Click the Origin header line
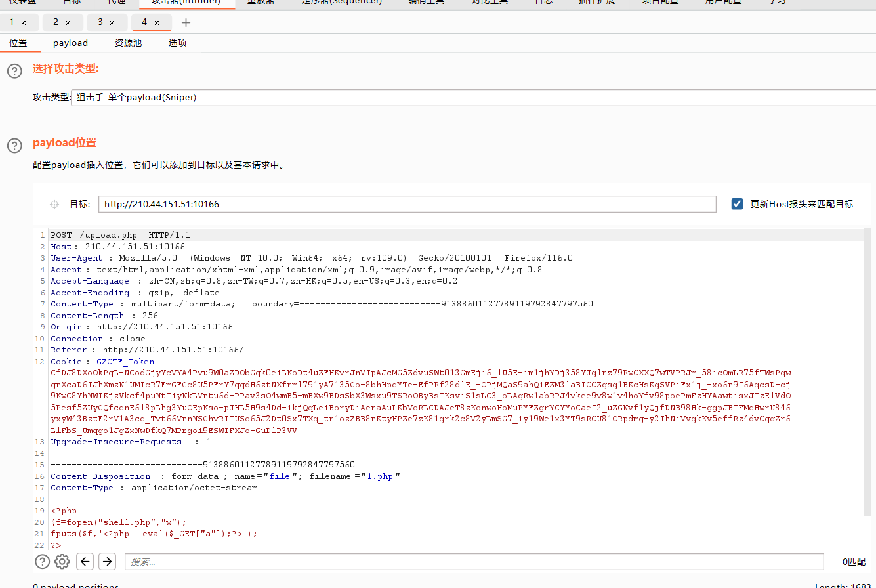 tap(142, 327)
